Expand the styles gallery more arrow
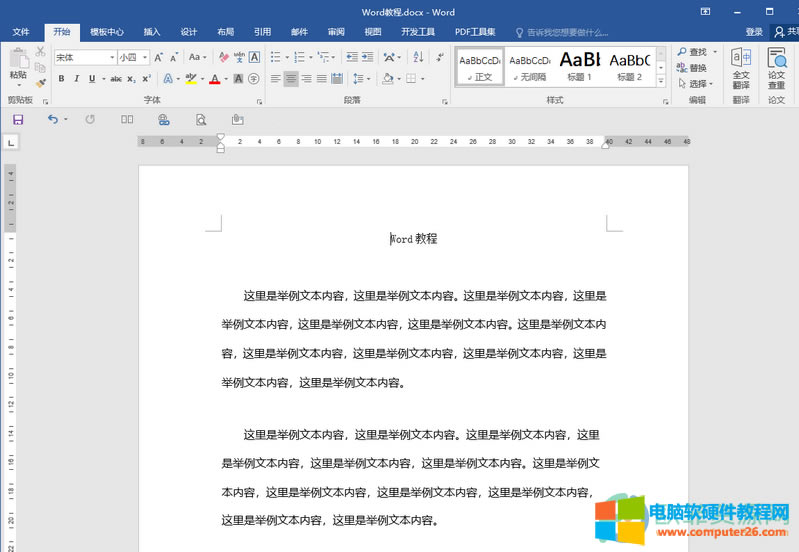 665,78
